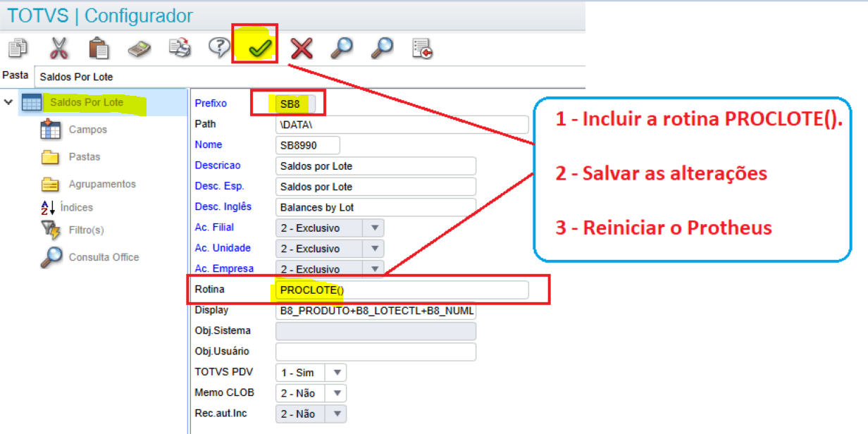Open the Consulta Office tree item
868x434 pixels.
104,257
